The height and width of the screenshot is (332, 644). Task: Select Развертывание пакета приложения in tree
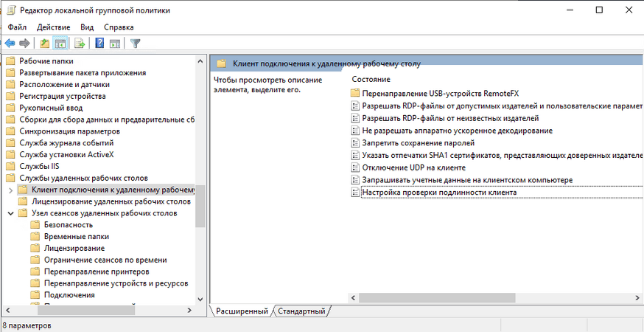(83, 73)
